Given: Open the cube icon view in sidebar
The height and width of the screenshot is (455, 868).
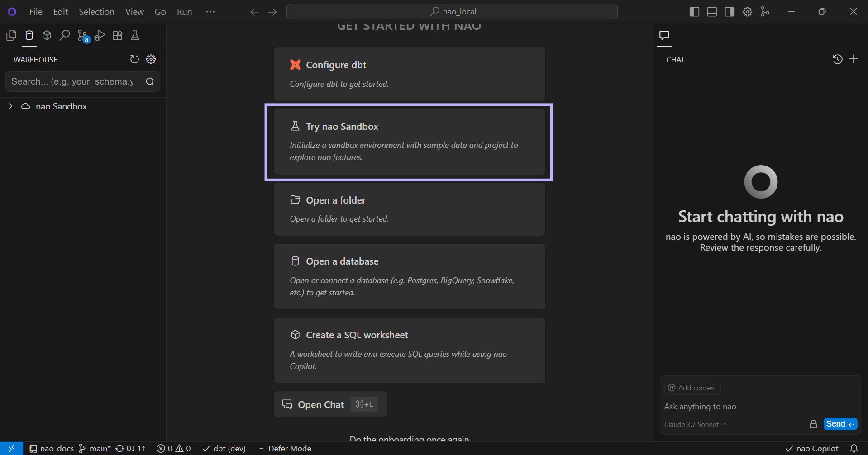Looking at the screenshot, I should click(x=47, y=35).
